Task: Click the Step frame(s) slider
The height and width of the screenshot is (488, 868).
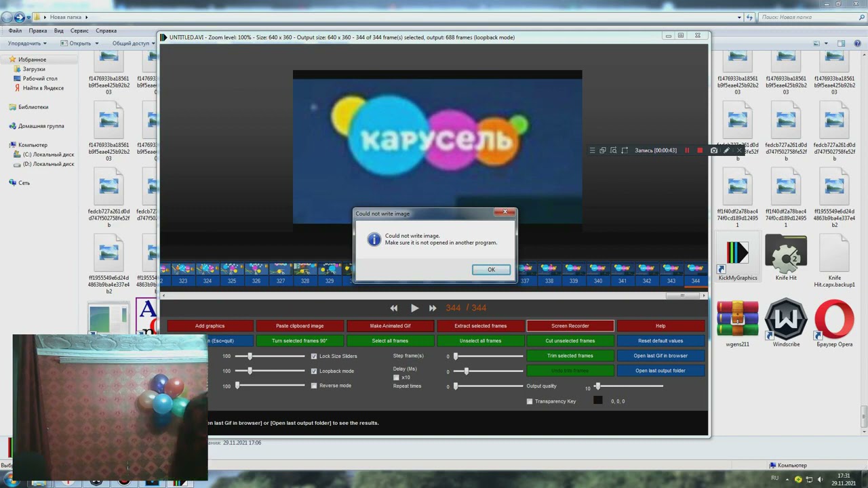Action: tap(488, 356)
